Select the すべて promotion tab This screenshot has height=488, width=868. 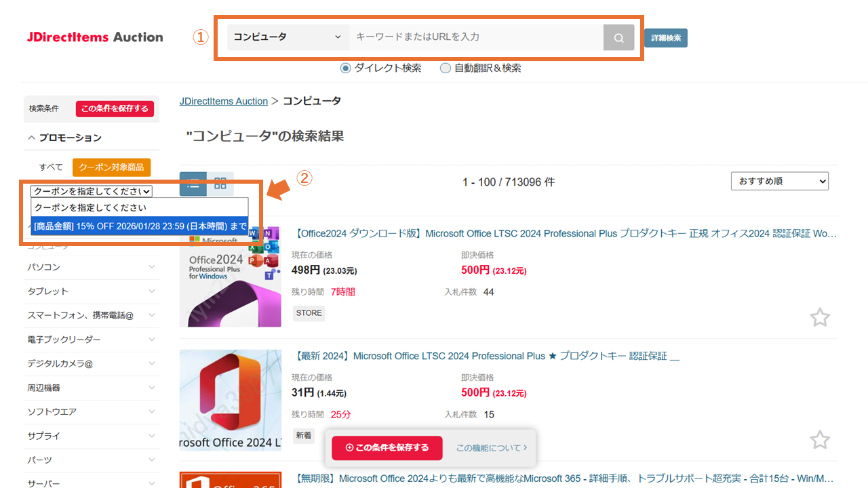coord(51,167)
